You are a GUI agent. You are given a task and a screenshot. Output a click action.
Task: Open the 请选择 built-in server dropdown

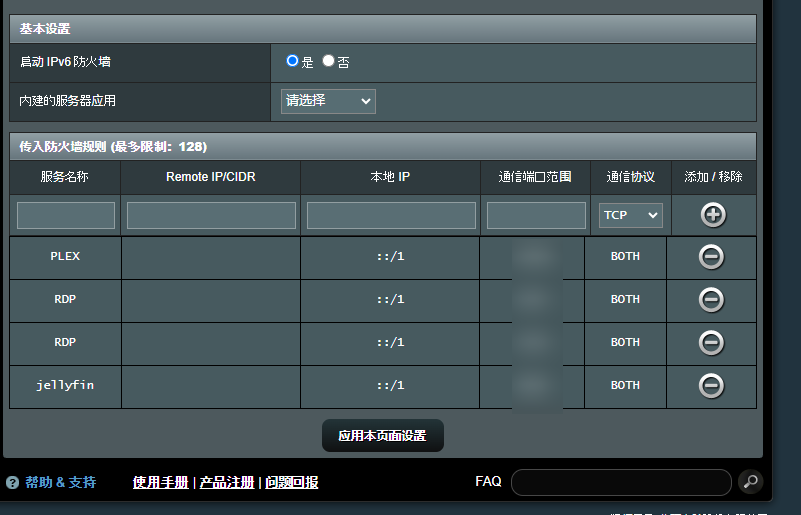328,101
